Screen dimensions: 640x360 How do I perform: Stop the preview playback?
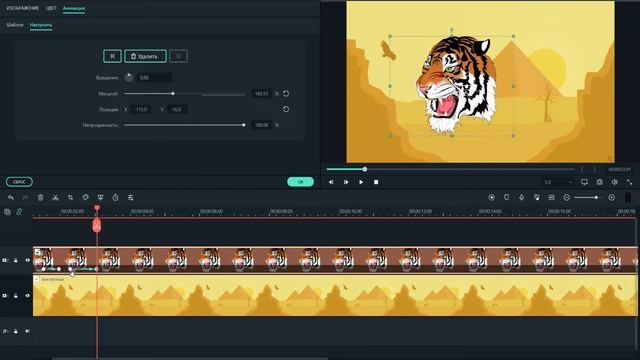click(376, 182)
